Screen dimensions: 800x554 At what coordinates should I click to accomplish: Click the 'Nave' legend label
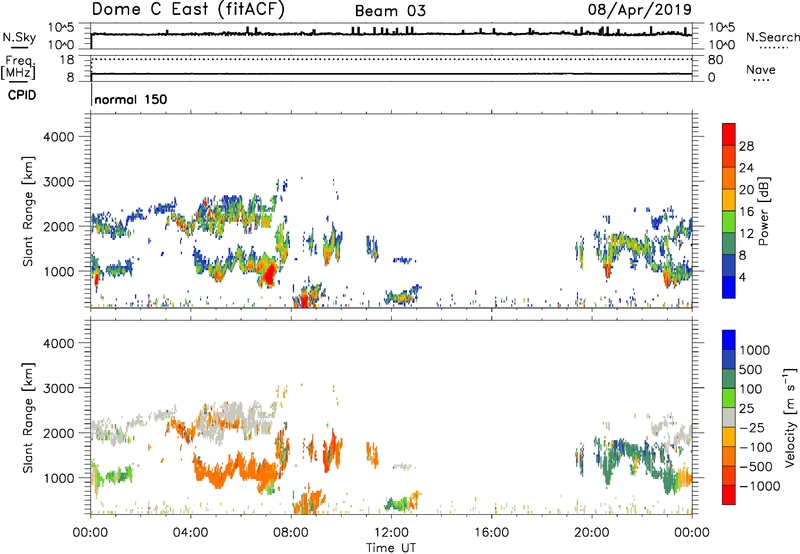pos(761,70)
